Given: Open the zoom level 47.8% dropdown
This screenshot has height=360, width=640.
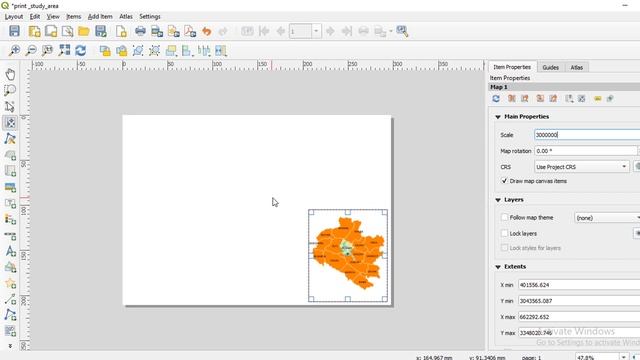Looking at the screenshot, I should click(x=623, y=357).
